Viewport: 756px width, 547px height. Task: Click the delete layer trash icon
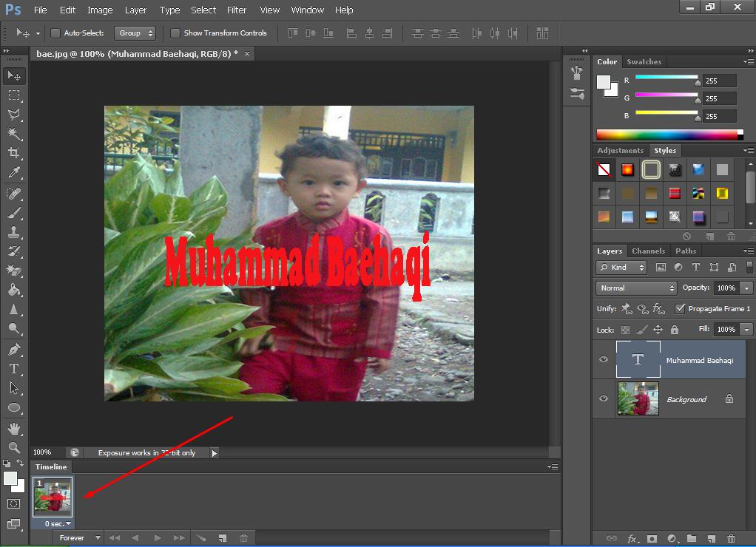coord(731,539)
